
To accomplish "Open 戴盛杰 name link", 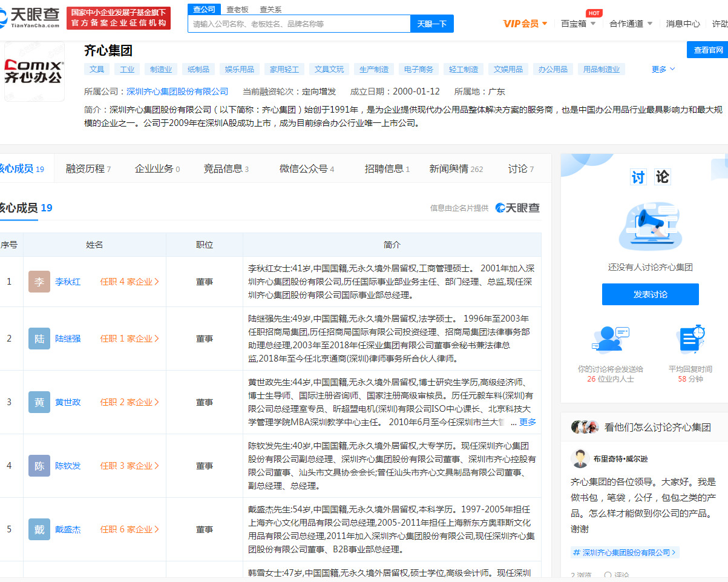I will [68, 529].
